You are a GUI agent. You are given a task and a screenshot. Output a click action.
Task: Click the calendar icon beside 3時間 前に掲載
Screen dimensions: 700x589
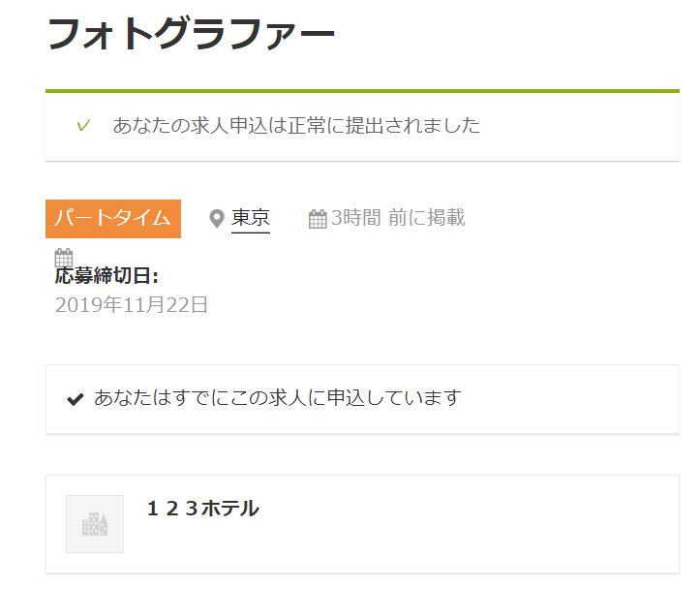(x=318, y=219)
